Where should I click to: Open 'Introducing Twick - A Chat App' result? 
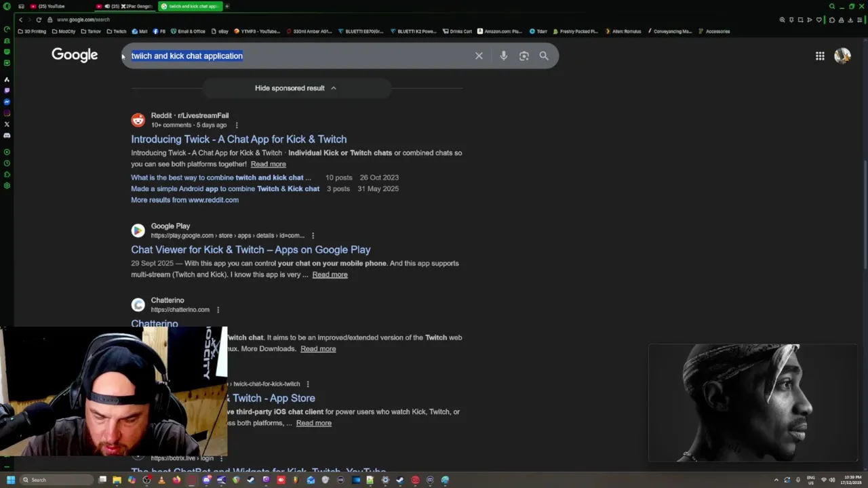pos(239,139)
